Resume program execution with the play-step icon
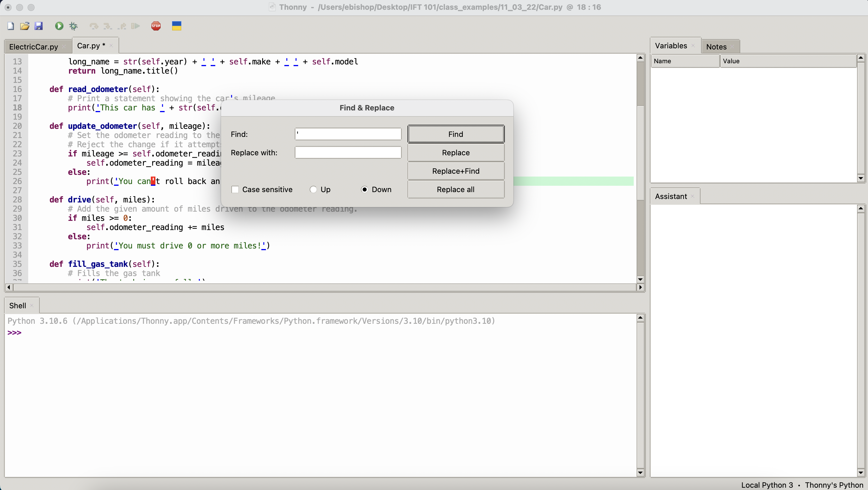The height and width of the screenshot is (490, 868). (x=136, y=26)
